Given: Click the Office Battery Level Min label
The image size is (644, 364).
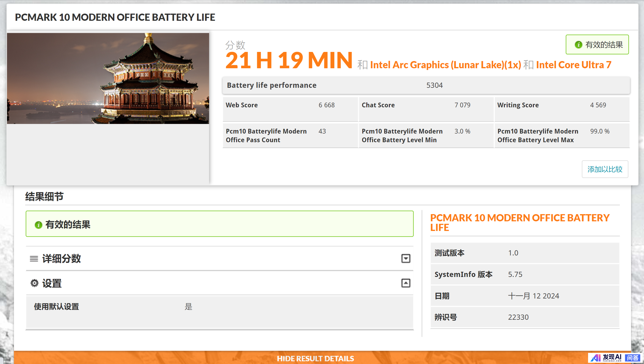Looking at the screenshot, I should 402,136.
